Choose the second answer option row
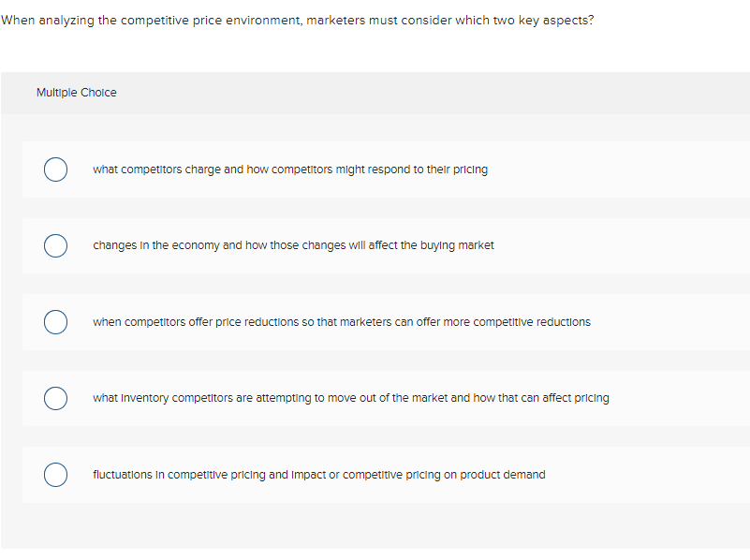The height and width of the screenshot is (560, 750). (x=375, y=245)
